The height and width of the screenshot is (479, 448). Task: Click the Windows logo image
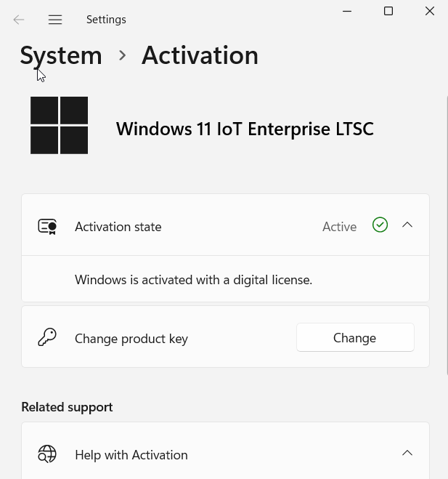(x=60, y=125)
